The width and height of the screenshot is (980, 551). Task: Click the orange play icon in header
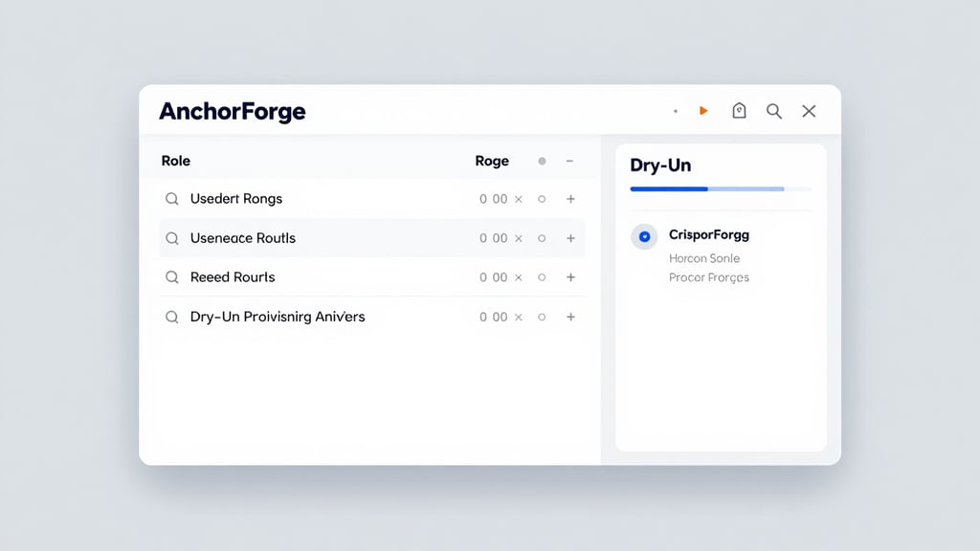pos(703,111)
